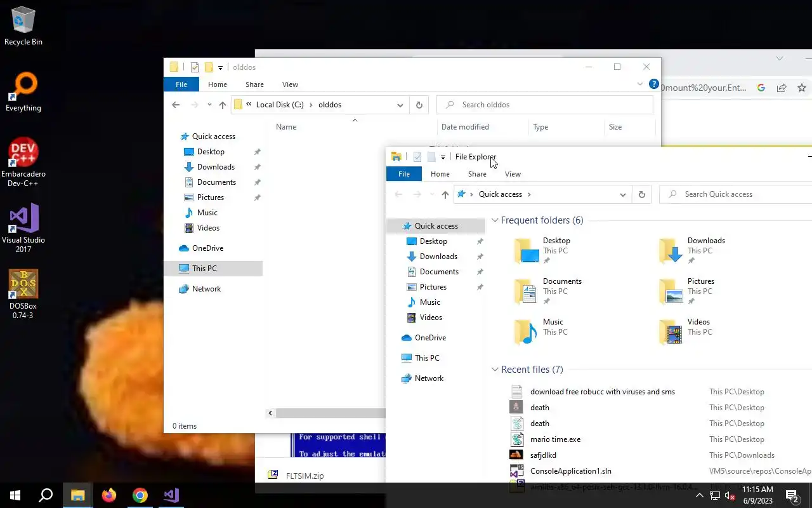Screen dimensions: 812x508
Task: Click the Windows Start button
Action: pyautogui.click(x=15, y=495)
